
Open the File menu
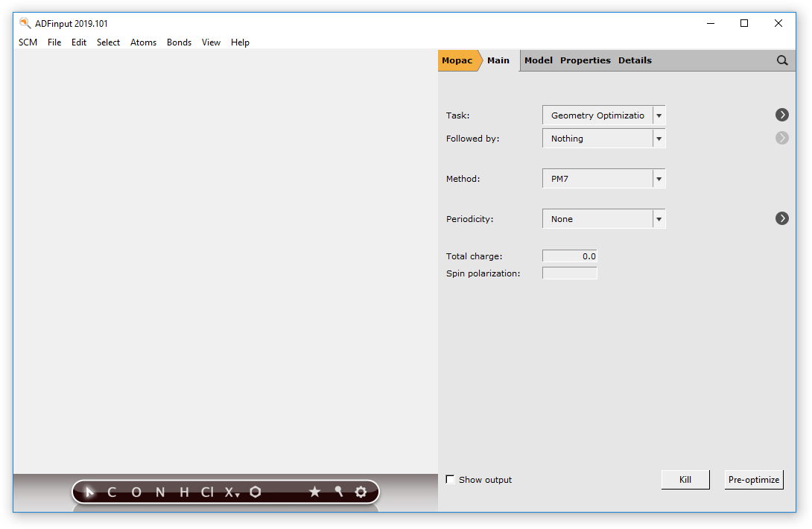[54, 42]
